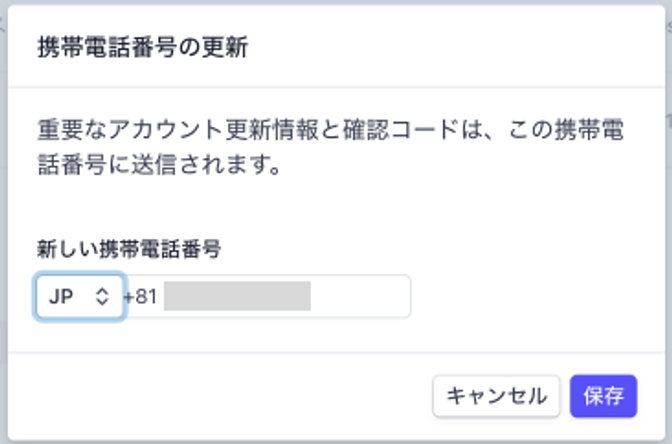Viewport: 672px width, 444px height.
Task: Open the JP country code selector
Action: (x=80, y=297)
